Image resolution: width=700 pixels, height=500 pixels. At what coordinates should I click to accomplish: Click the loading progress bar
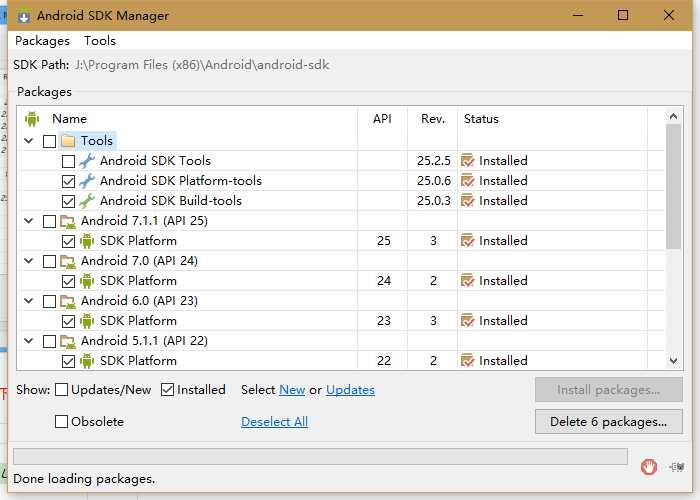pyautogui.click(x=320, y=457)
